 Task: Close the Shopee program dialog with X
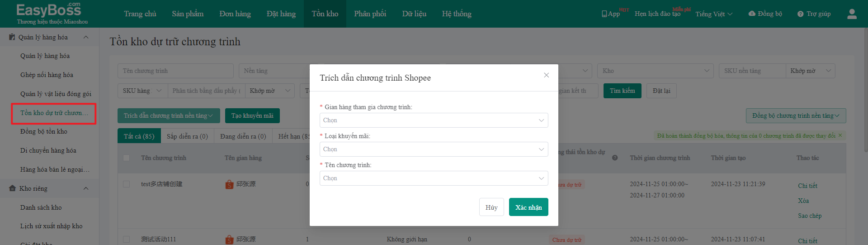click(x=546, y=75)
